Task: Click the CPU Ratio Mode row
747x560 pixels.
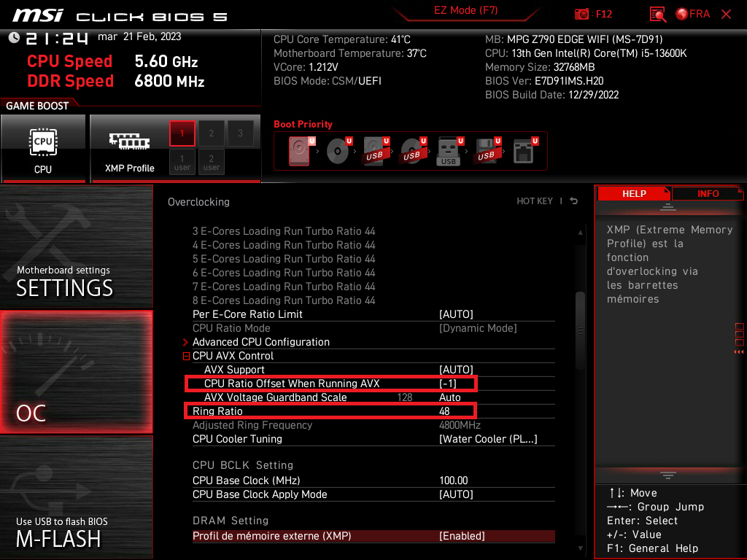Action: tap(373, 328)
